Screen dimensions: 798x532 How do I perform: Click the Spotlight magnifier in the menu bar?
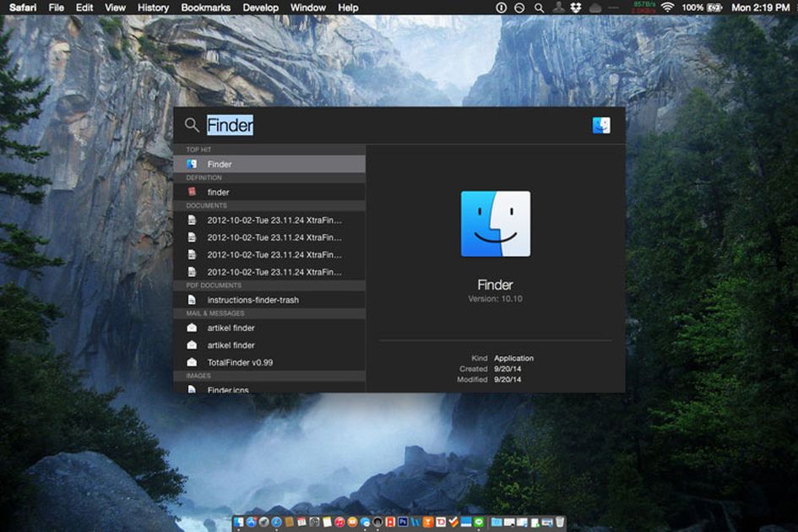[539, 8]
